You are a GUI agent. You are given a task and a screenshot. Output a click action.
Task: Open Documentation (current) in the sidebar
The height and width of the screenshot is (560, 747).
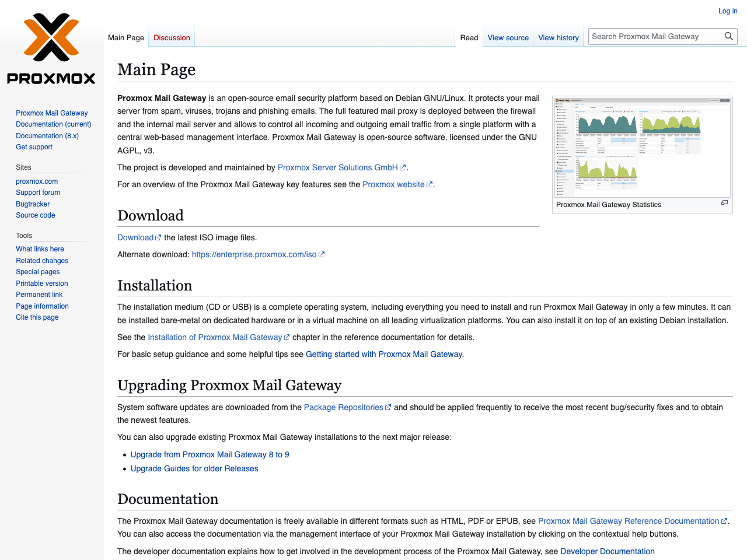pos(53,124)
